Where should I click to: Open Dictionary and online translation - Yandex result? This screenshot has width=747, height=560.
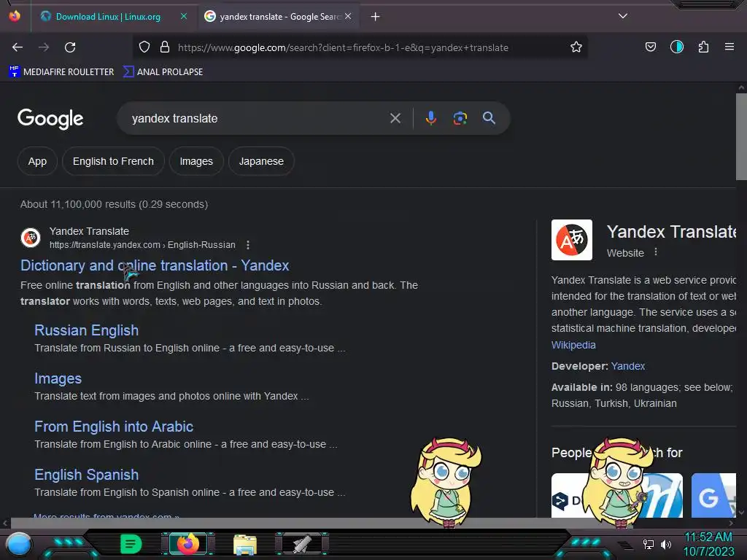(x=155, y=265)
